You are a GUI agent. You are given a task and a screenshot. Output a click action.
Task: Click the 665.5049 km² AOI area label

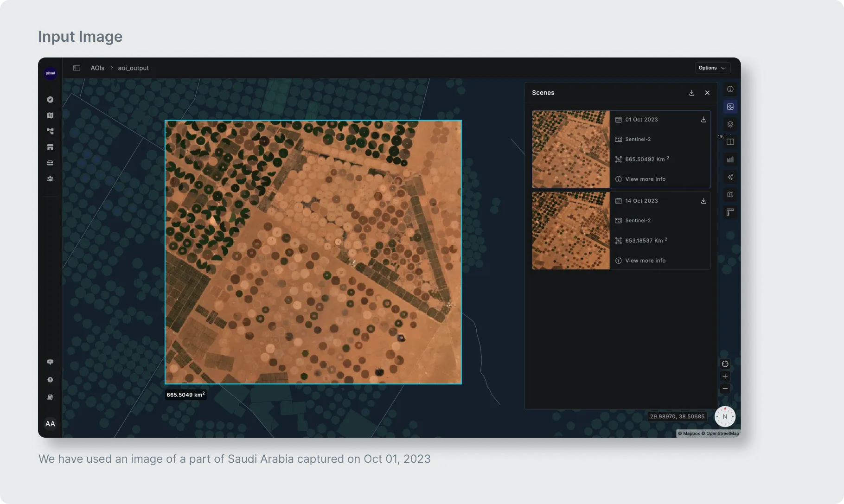point(185,395)
